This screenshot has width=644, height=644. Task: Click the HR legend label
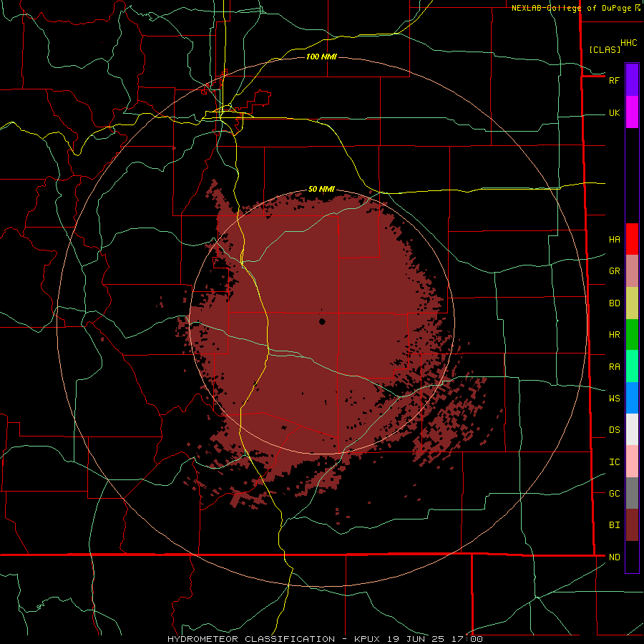pos(614,335)
